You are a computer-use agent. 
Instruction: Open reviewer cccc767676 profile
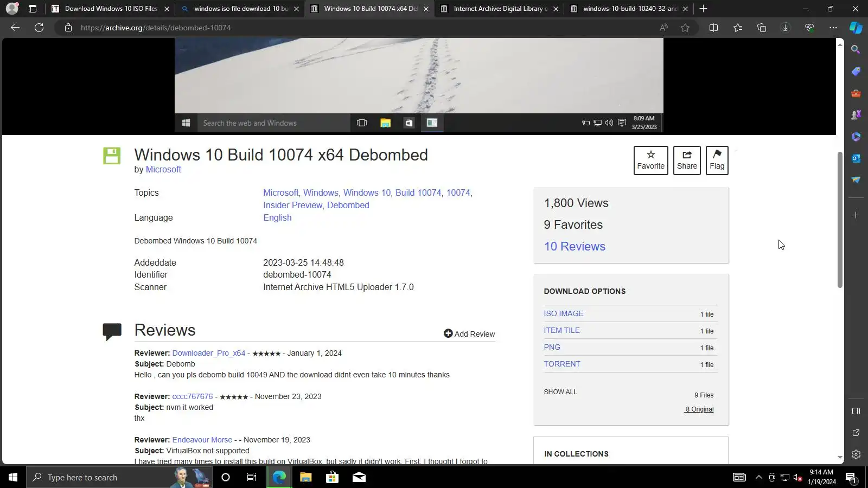pyautogui.click(x=193, y=397)
